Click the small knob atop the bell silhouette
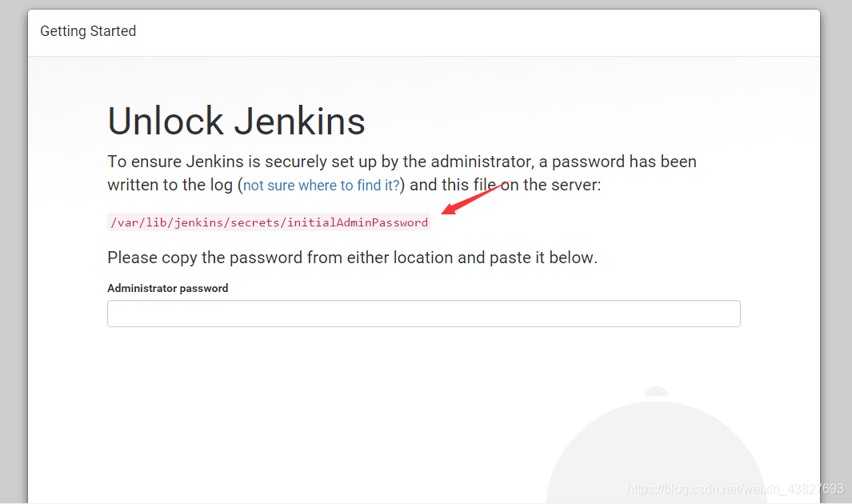This screenshot has height=504, width=852. (x=656, y=394)
